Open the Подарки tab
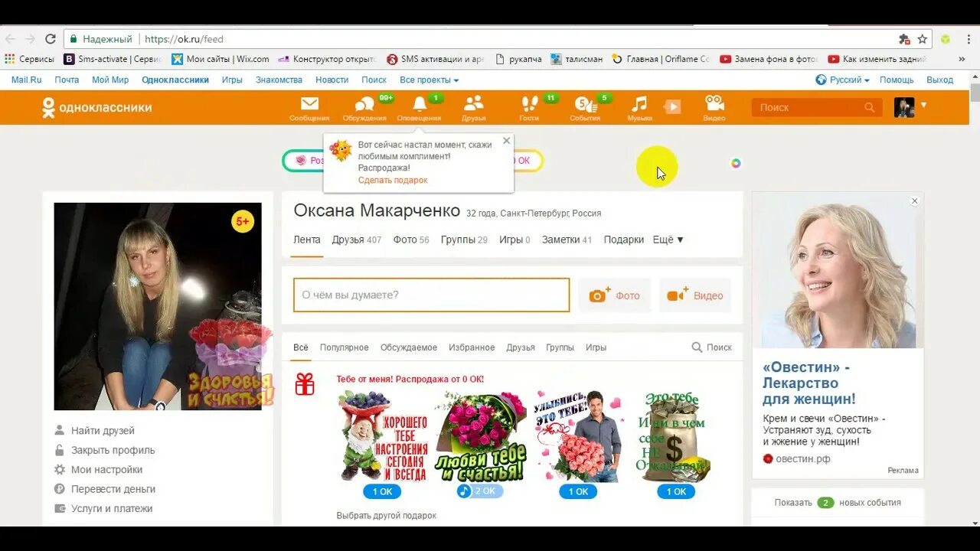 [623, 240]
